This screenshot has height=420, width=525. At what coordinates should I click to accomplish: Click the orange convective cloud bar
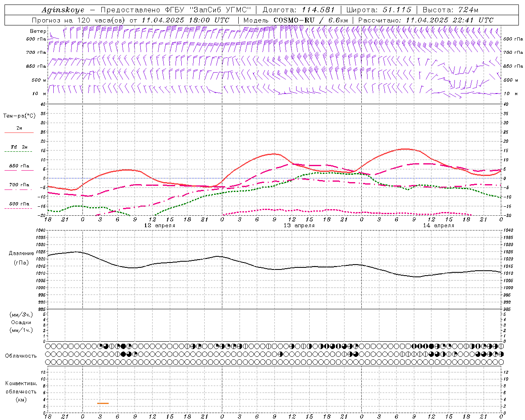coord(103,404)
